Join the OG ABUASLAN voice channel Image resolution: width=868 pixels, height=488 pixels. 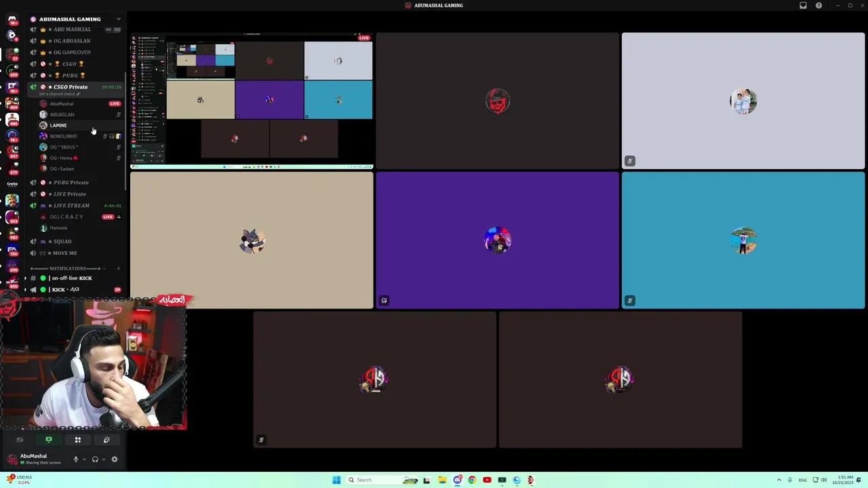75,41
